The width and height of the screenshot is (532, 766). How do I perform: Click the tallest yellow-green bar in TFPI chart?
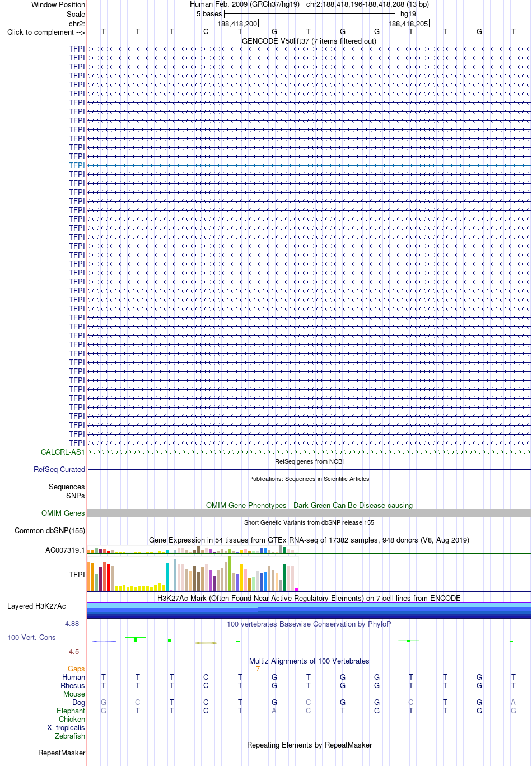point(230,573)
